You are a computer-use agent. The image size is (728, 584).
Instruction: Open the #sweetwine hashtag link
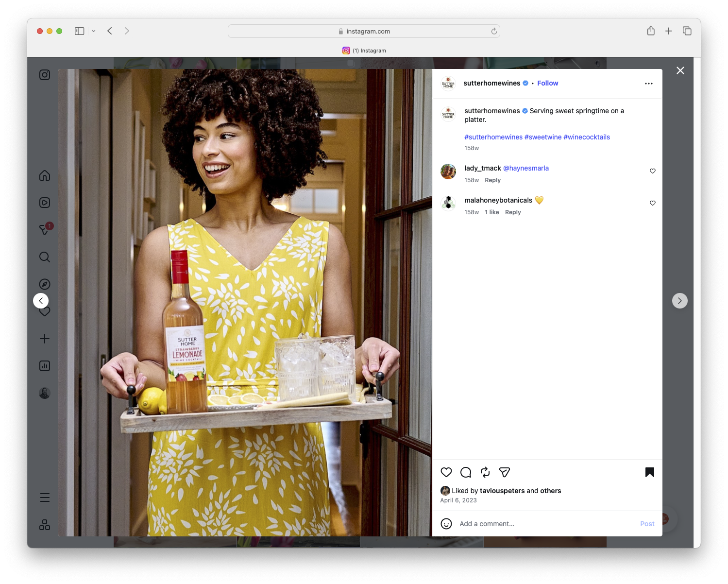[543, 137]
